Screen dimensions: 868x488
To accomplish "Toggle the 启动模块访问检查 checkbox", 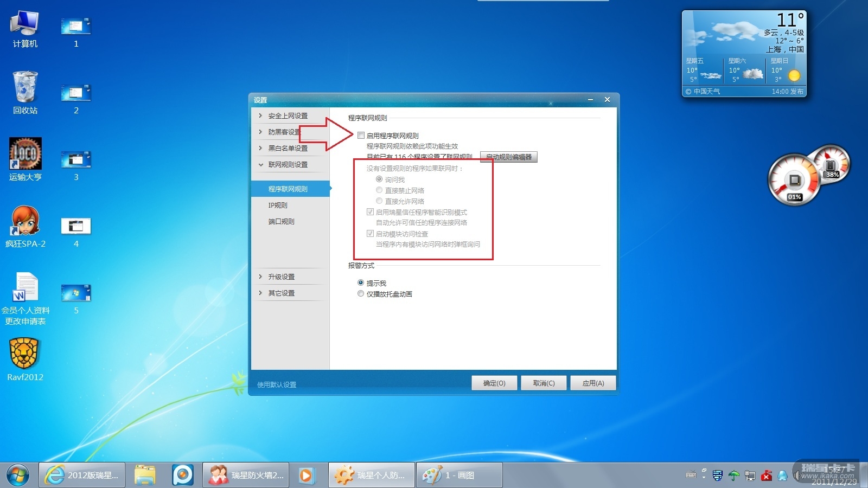I will 370,234.
